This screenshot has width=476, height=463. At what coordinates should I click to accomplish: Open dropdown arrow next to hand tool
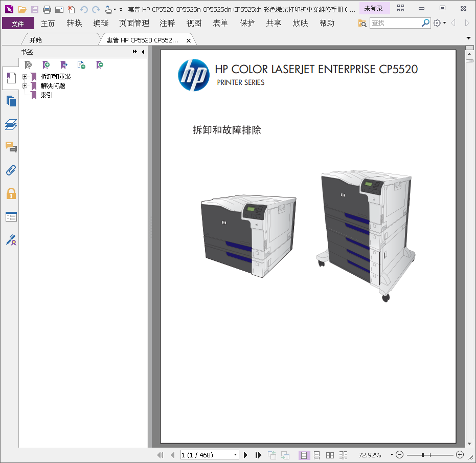(x=115, y=10)
